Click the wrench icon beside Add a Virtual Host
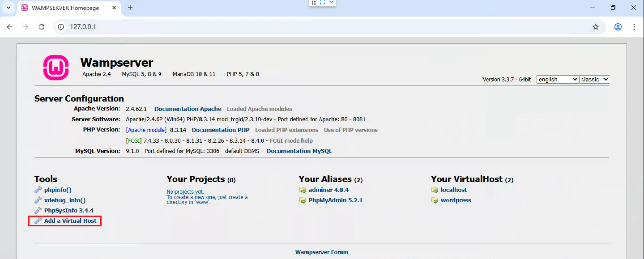The width and height of the screenshot is (644, 259). pyautogui.click(x=38, y=221)
